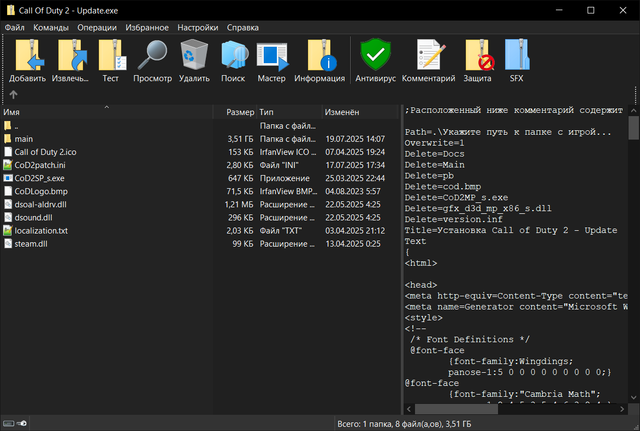The image size is (640, 431).
Task: Click the Удалить recycle bin icon
Action: 194,55
